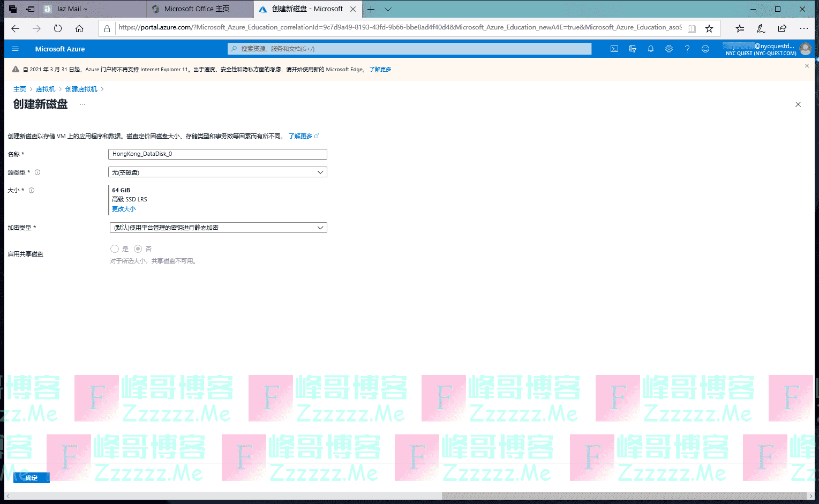Open the notifications bell
Viewport: 819px width, 504px height.
click(x=651, y=49)
